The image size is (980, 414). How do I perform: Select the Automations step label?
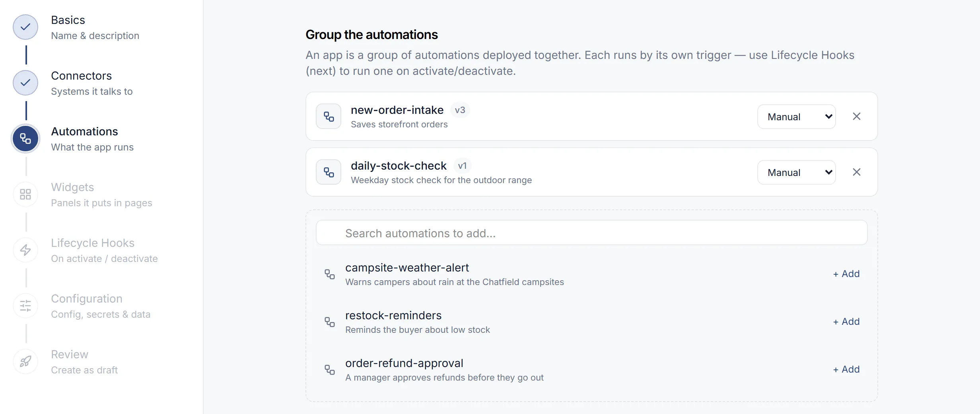[x=84, y=131]
